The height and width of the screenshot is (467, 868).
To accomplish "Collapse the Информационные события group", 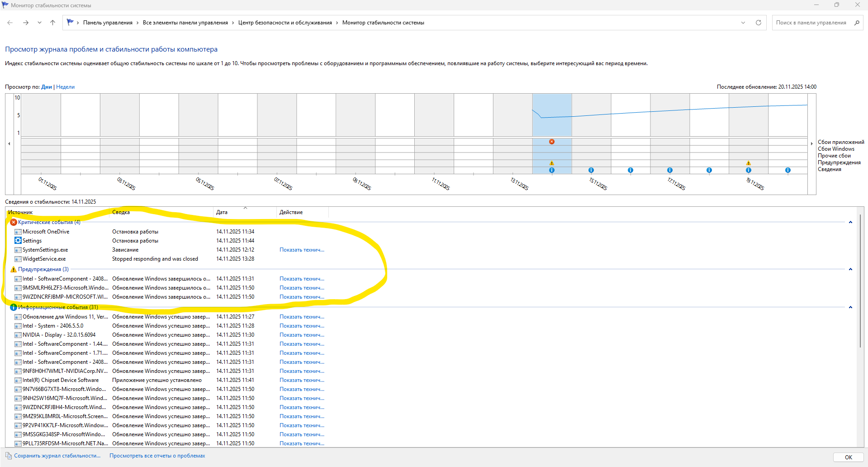I will click(x=850, y=307).
